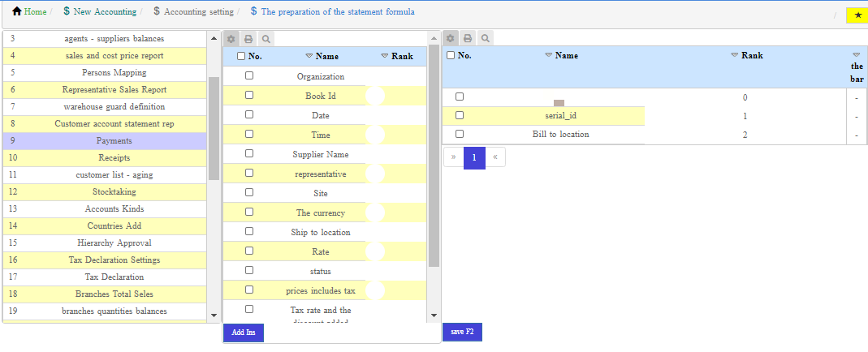The image size is (868, 352).
Task: Click the print icon above the middle table
Action: point(248,39)
